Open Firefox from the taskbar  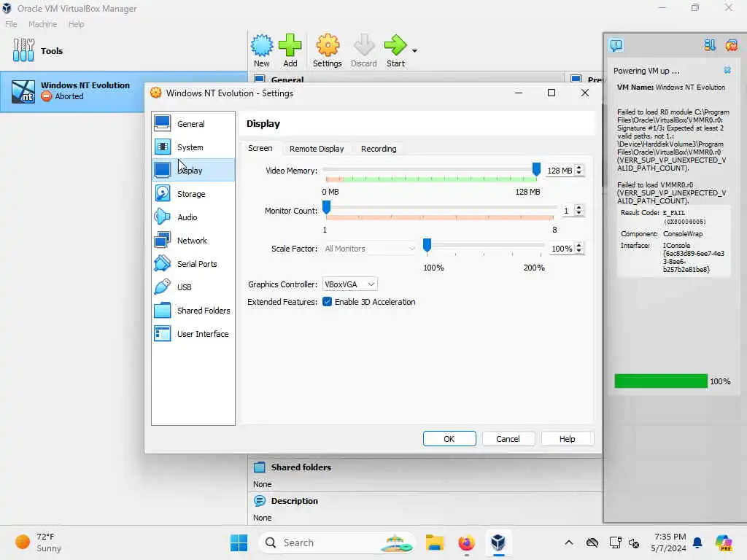466,542
